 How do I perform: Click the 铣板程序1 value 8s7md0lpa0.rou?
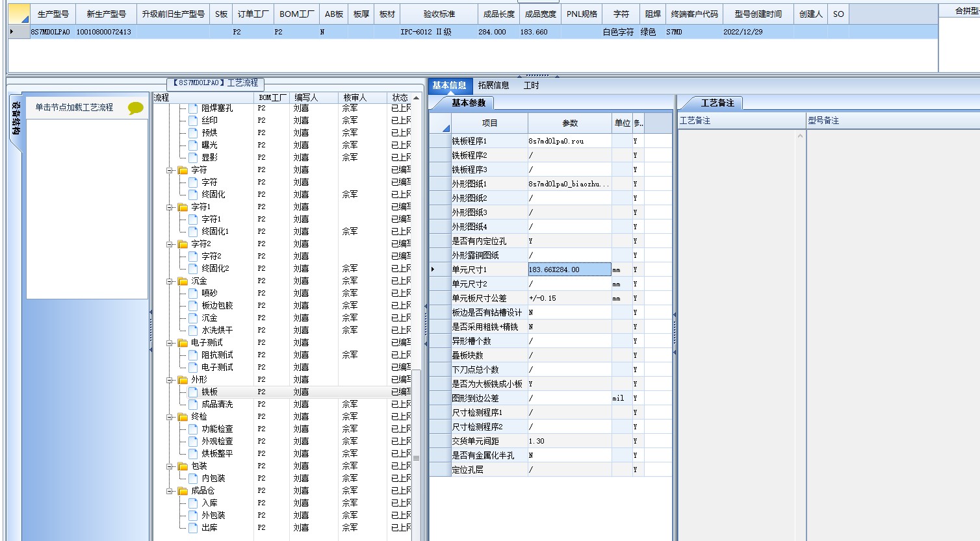point(570,141)
